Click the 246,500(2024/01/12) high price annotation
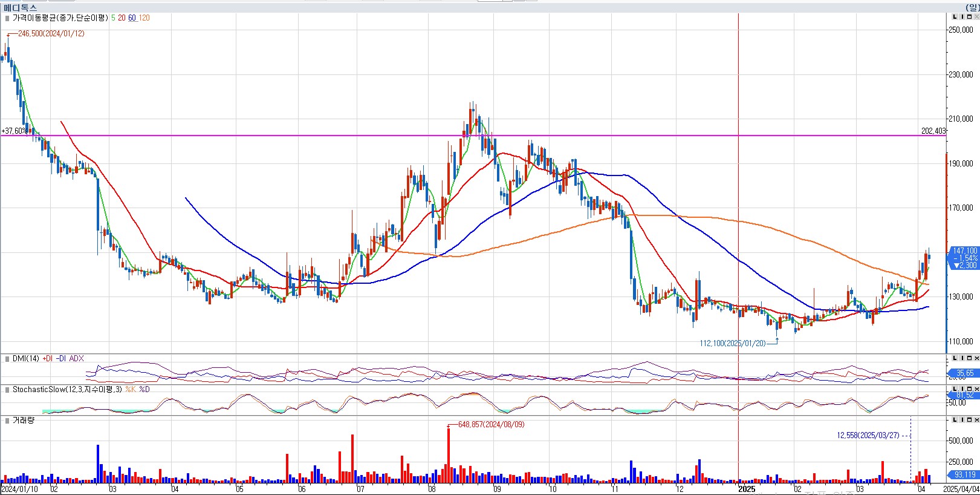This screenshot has width=980, height=495. pos(51,34)
